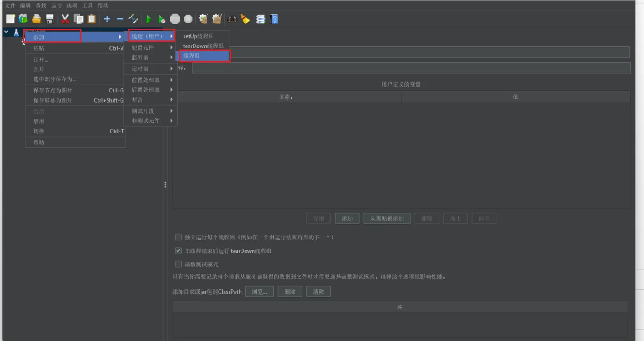Viewport: 644px width, 341px height.
Task: Open the 文件 menu
Action: coord(10,6)
